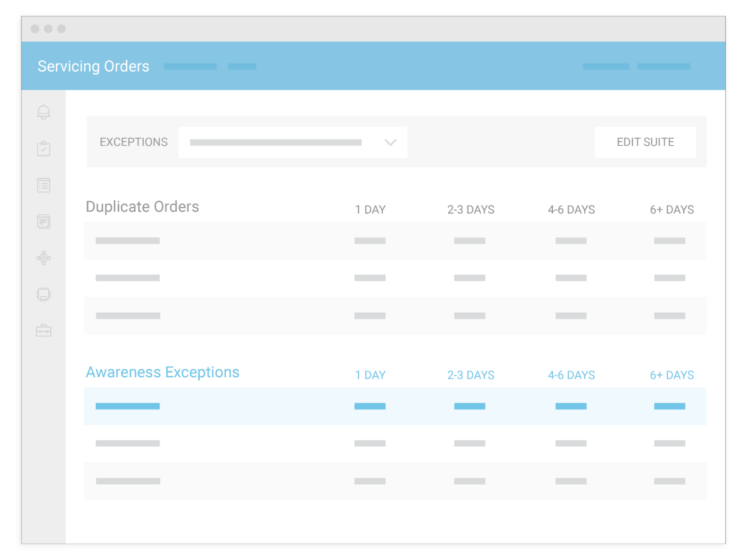Click the blue 6+ DAYS Awareness Exceptions column
The image size is (747, 560).
(x=672, y=375)
